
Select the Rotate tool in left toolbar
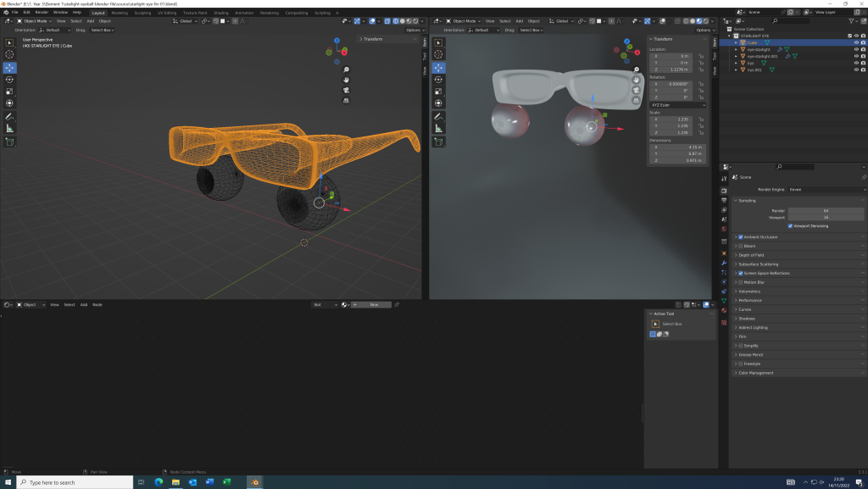10,80
